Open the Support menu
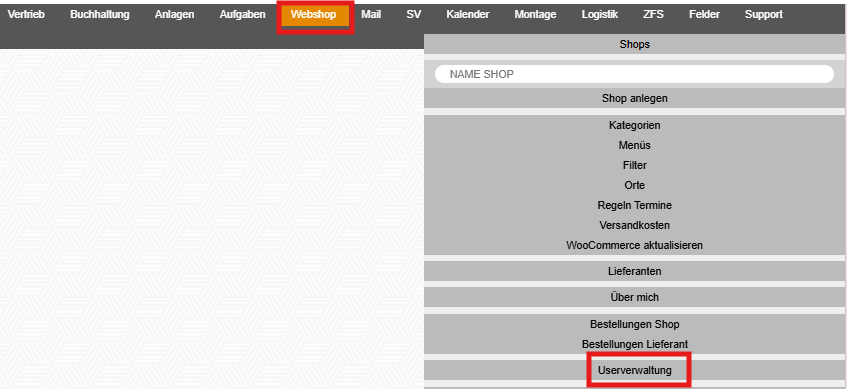The width and height of the screenshot is (847, 389). coord(763,15)
